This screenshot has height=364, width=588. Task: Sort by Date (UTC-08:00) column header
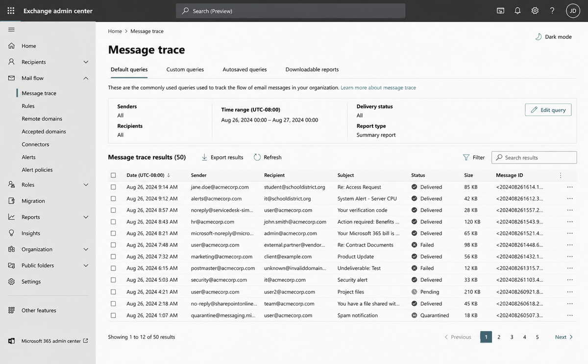pyautogui.click(x=148, y=175)
